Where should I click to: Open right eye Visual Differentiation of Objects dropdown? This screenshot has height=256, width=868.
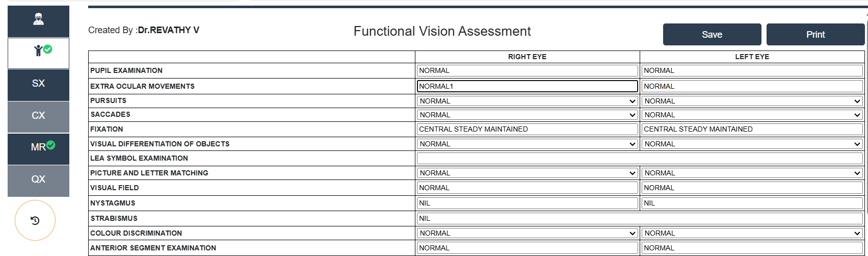(527, 144)
